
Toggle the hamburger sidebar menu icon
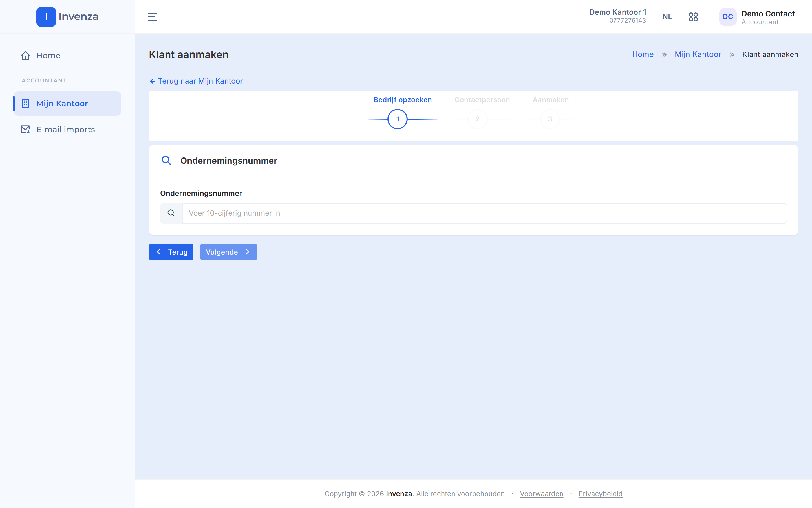tap(152, 17)
